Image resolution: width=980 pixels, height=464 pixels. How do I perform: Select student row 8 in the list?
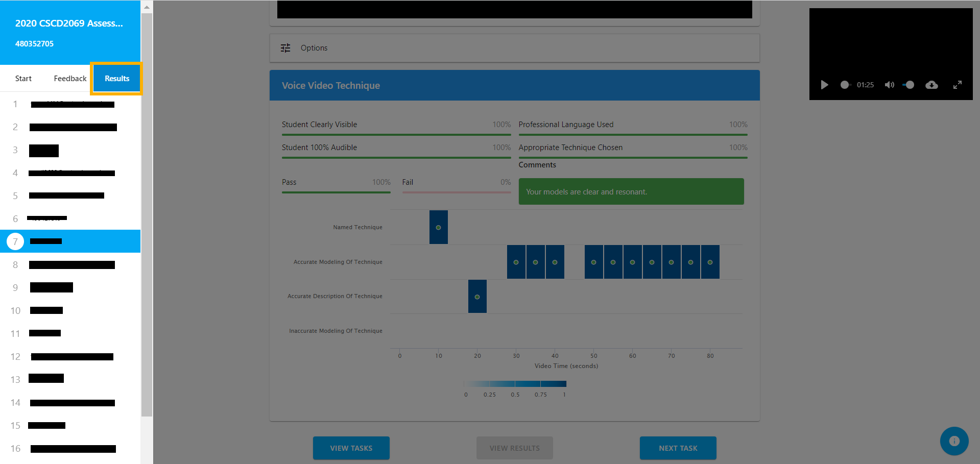coord(70,265)
